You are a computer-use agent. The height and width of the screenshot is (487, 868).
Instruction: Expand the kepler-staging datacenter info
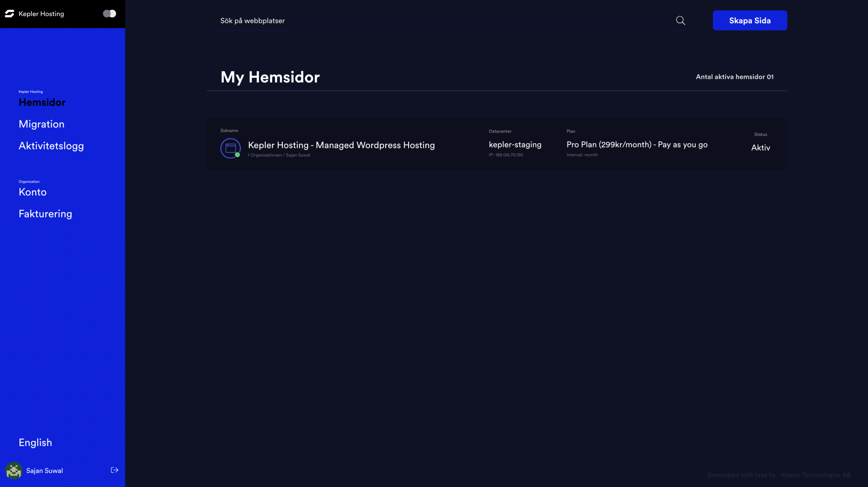pyautogui.click(x=515, y=144)
